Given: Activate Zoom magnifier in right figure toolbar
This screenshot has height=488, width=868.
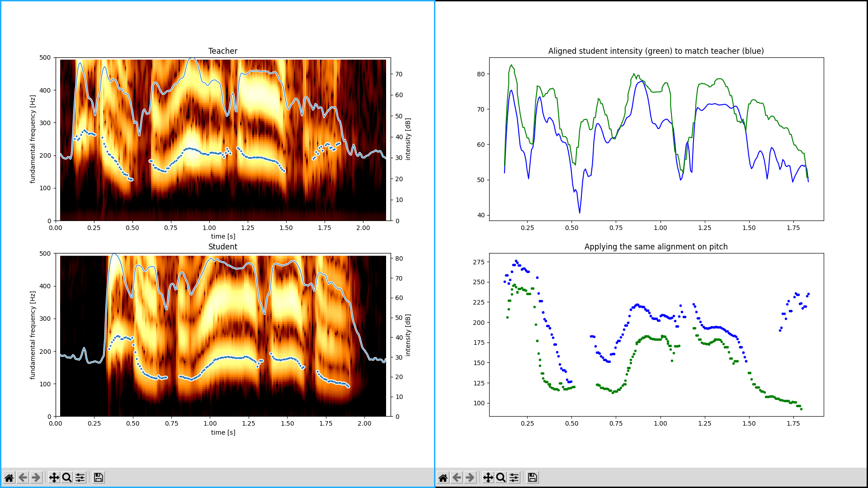Looking at the screenshot, I should click(x=501, y=478).
